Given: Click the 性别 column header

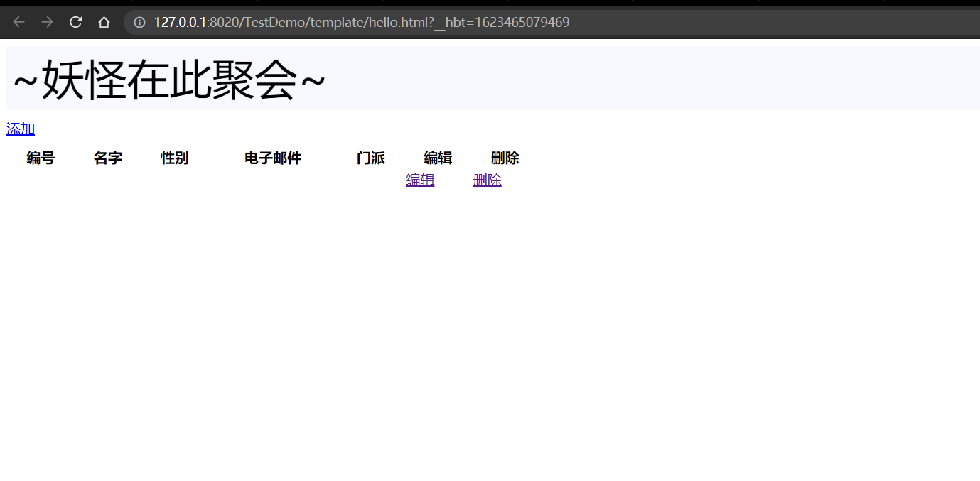Looking at the screenshot, I should pos(175,158).
